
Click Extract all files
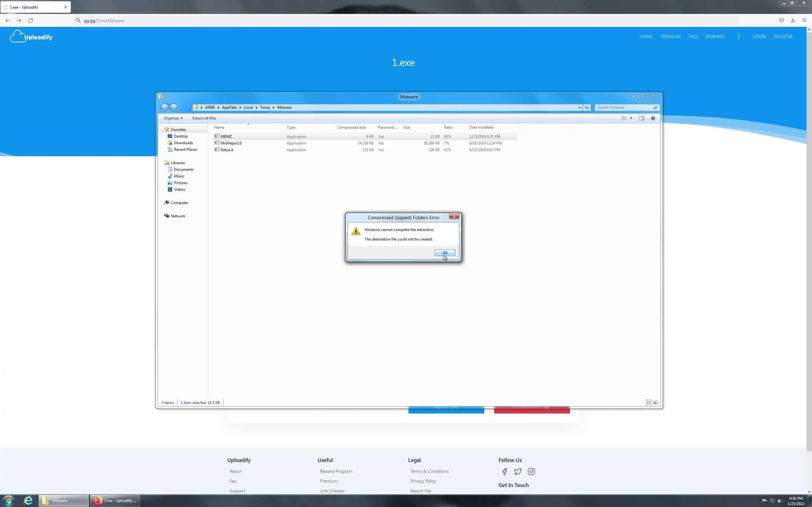coord(204,118)
